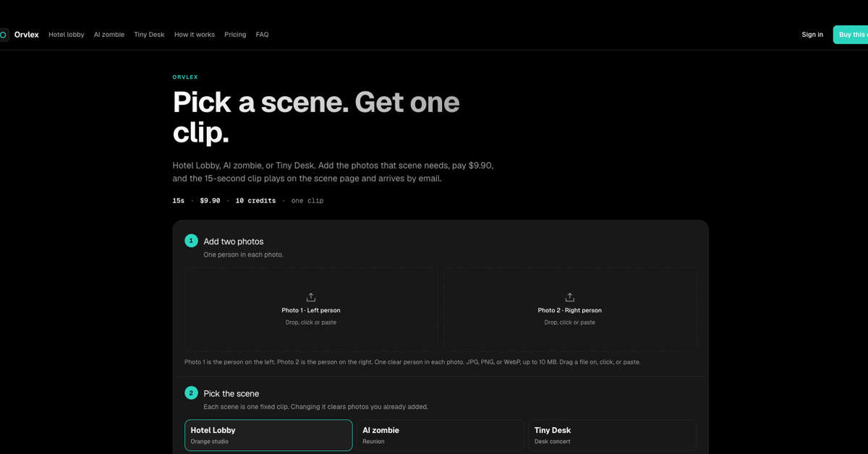This screenshot has width=868, height=454.
Task: Click the 'Add two photos' heading
Action: [234, 241]
